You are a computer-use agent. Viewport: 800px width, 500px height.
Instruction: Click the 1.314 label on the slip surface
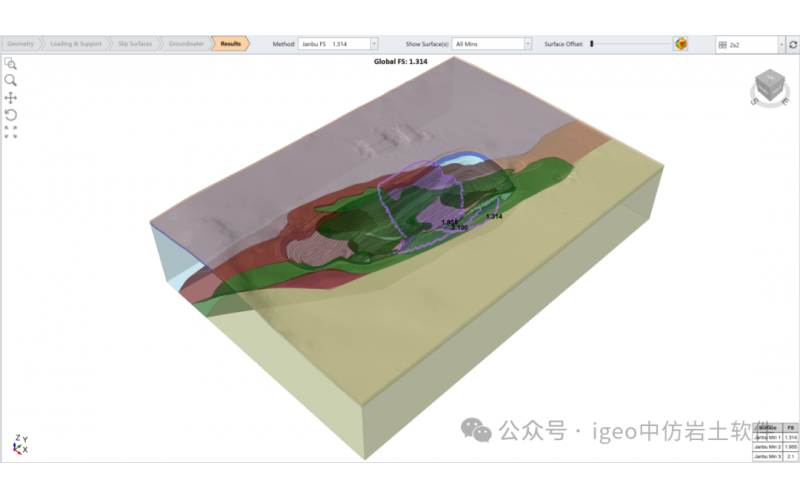[493, 216]
